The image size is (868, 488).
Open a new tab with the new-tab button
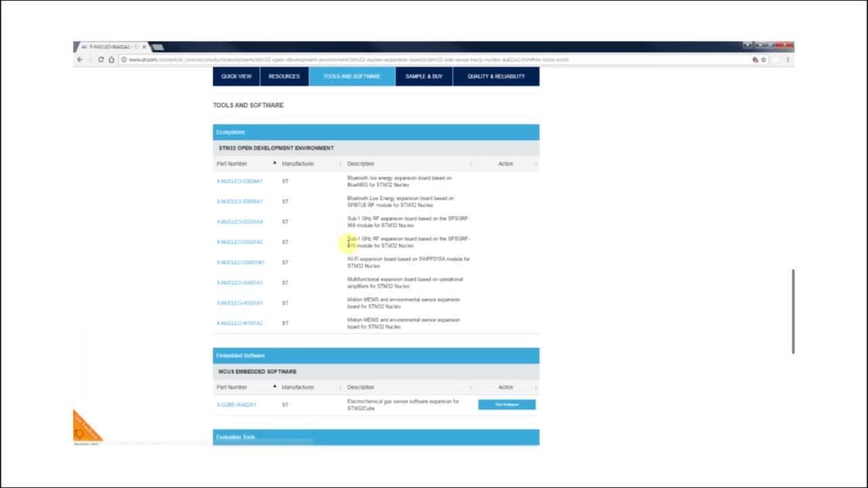click(x=158, y=47)
